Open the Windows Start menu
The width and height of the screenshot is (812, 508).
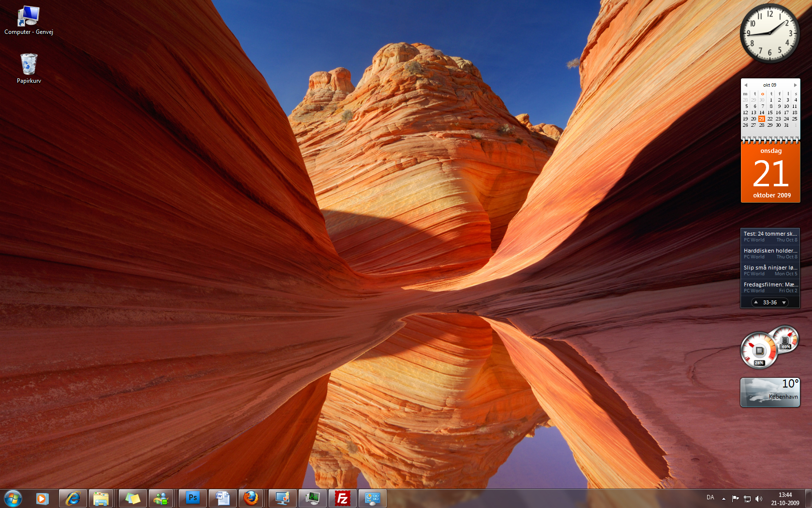click(13, 498)
